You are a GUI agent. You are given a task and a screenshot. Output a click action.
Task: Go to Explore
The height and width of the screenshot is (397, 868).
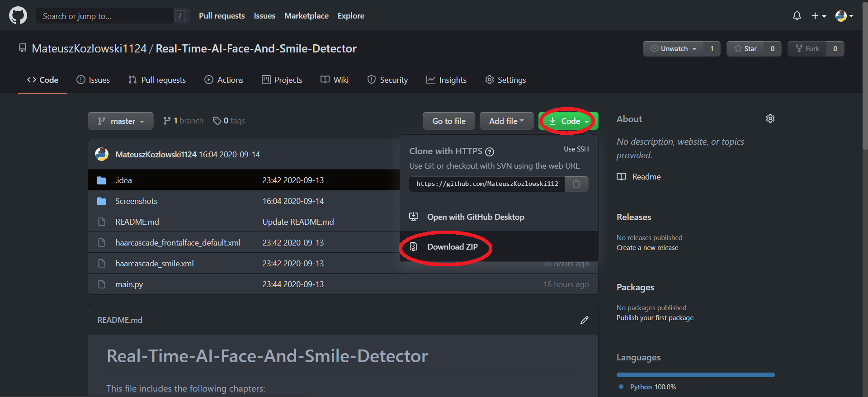tap(351, 16)
